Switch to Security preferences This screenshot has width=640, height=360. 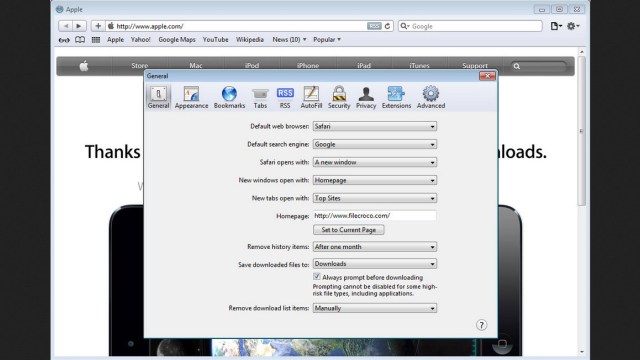click(x=339, y=98)
